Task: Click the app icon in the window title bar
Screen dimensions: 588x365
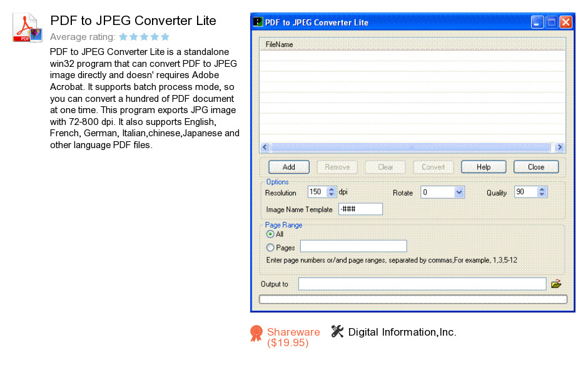Action: coord(258,22)
